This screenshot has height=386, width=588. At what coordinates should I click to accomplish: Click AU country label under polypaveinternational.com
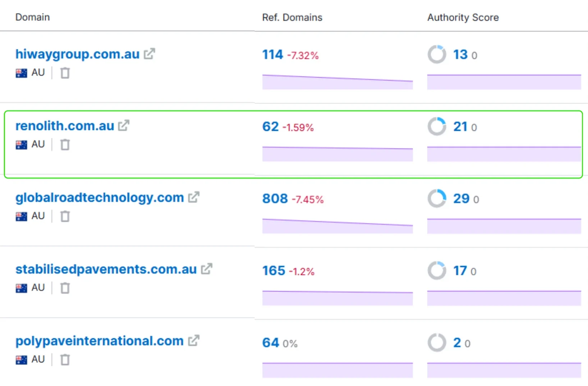38,359
